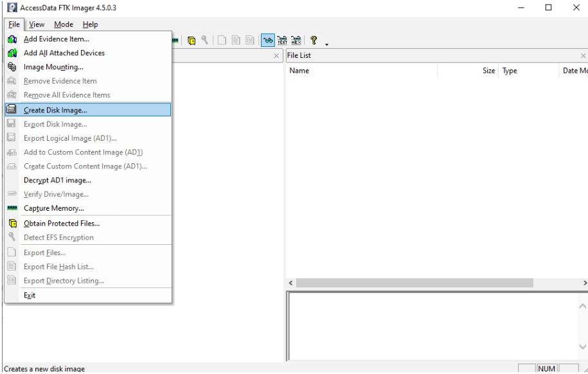Click Export Logical Image (AD1) entry

tap(88, 138)
